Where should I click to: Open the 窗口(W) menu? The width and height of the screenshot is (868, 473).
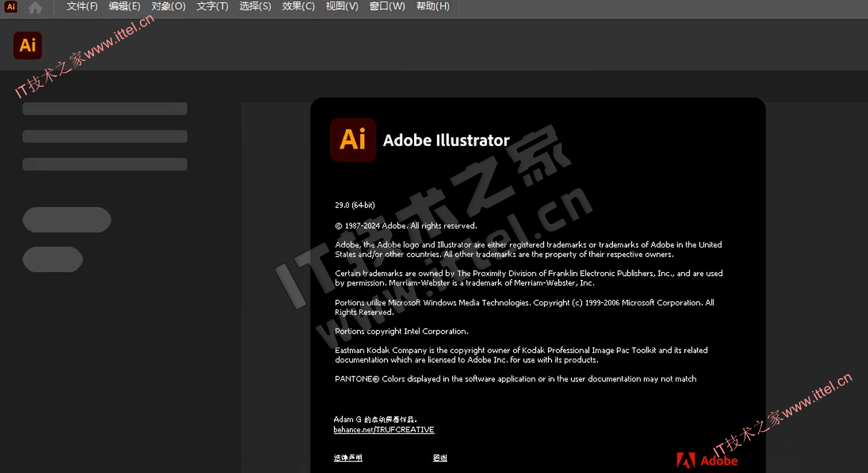coord(387,6)
